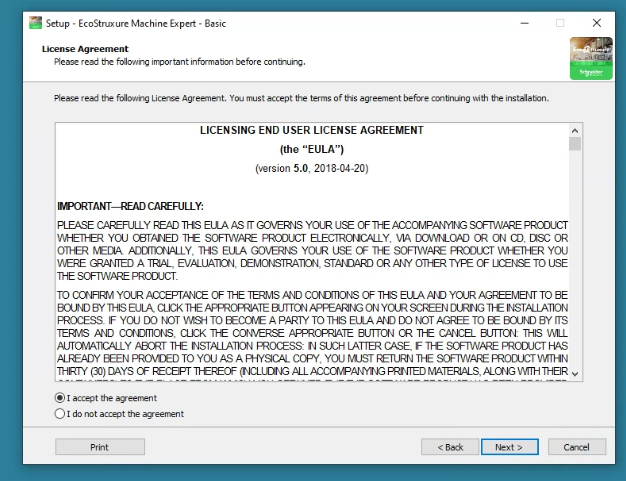Click the Schneider EcoStruxure logo image
The width and height of the screenshot is (626, 481).
click(x=591, y=58)
